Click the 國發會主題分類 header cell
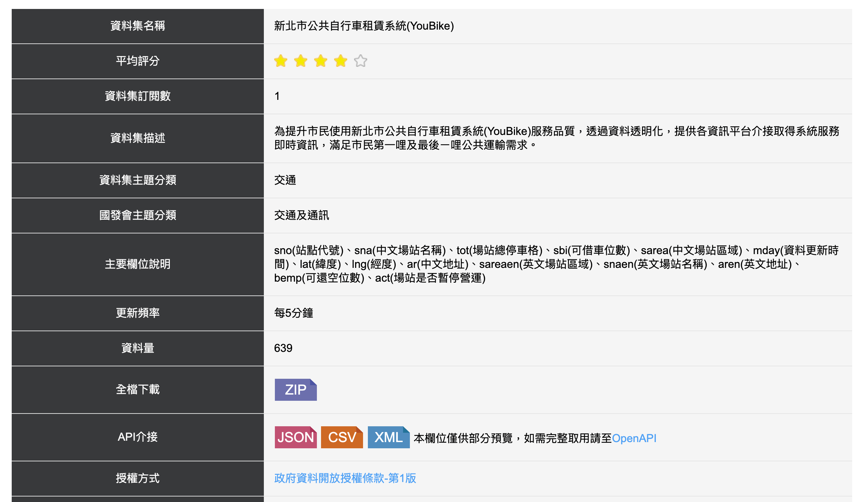The width and height of the screenshot is (868, 502). tap(138, 216)
